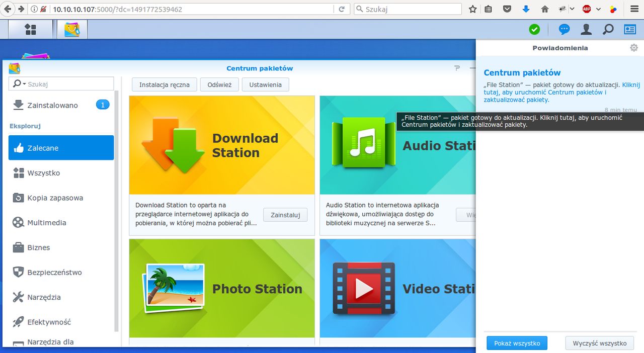Image resolution: width=644 pixels, height=353 pixels.
Task: Go to browser home page
Action: [x=544, y=9]
